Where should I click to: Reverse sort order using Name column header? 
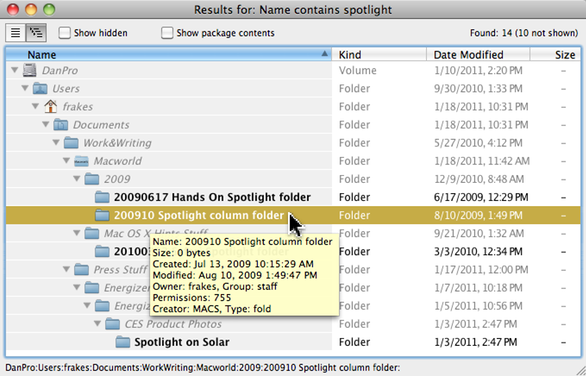click(x=169, y=55)
